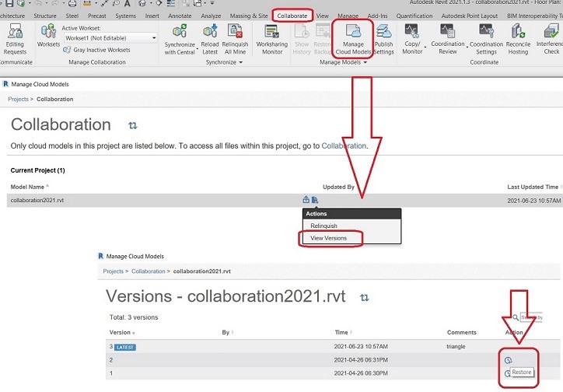
Task: Refresh the Collaboration cloud models list
Action: click(132, 125)
